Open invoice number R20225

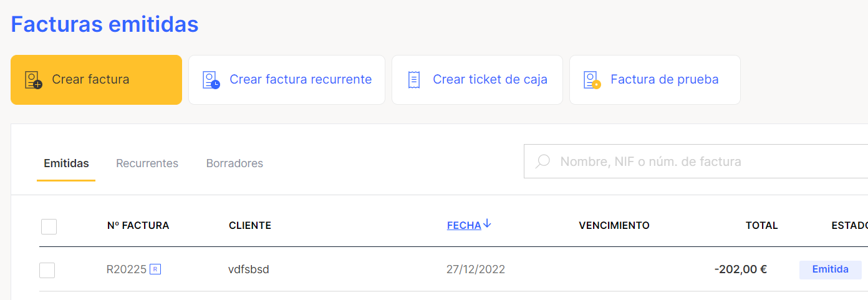[x=127, y=269]
